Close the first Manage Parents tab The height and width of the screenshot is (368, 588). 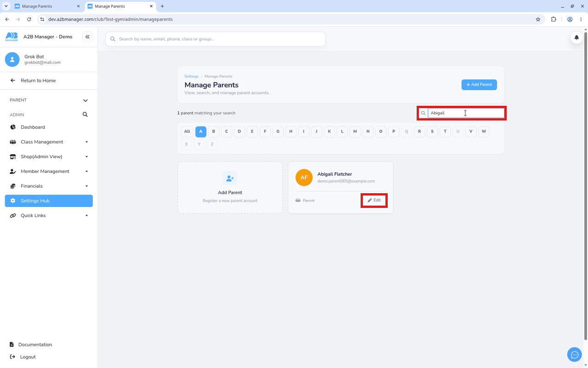[x=78, y=6]
